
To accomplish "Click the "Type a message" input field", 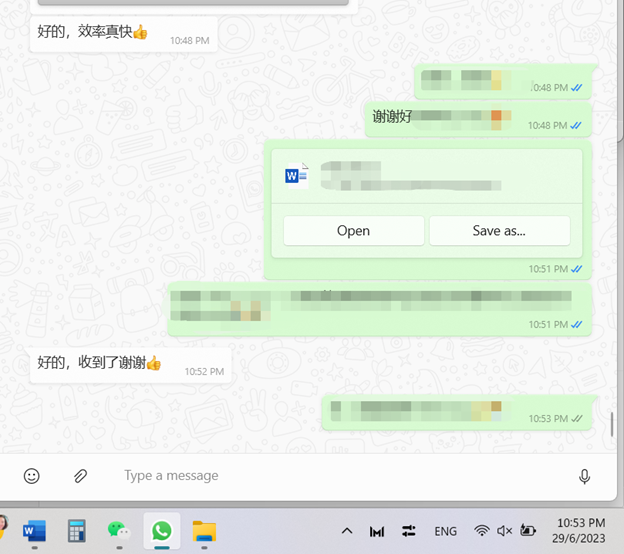I will pyautogui.click(x=330, y=476).
